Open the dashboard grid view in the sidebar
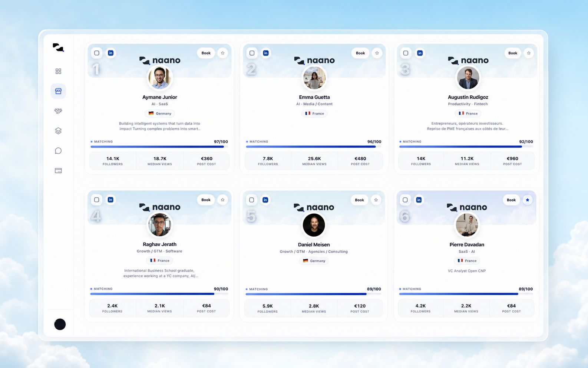 click(58, 71)
